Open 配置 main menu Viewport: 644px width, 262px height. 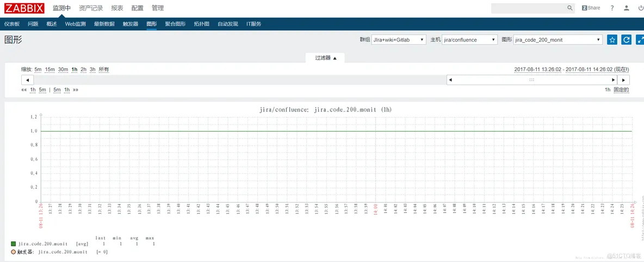tap(137, 8)
